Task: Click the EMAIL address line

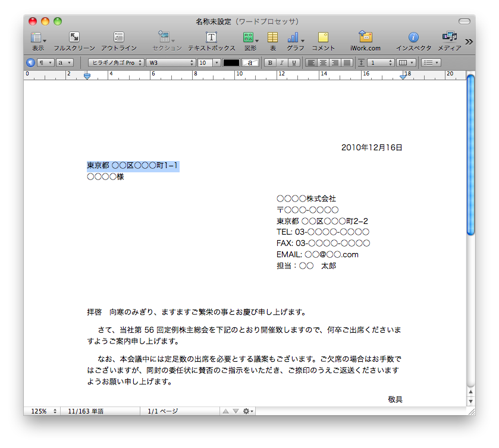Action: 317,255
